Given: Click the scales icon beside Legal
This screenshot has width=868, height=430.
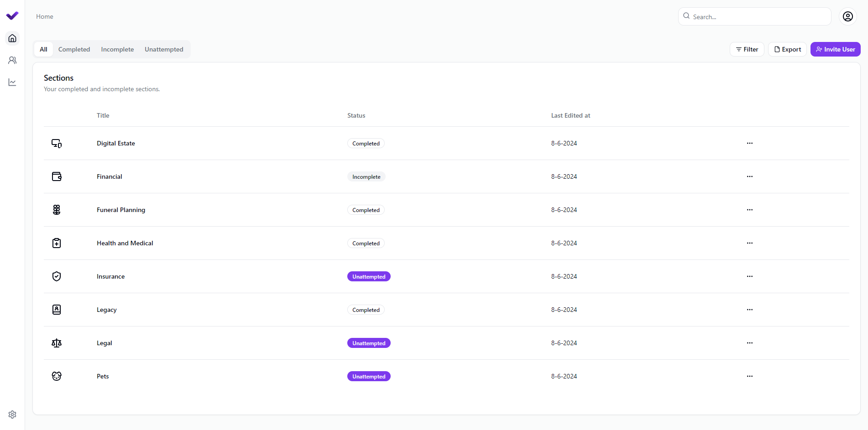Looking at the screenshot, I should coord(56,343).
